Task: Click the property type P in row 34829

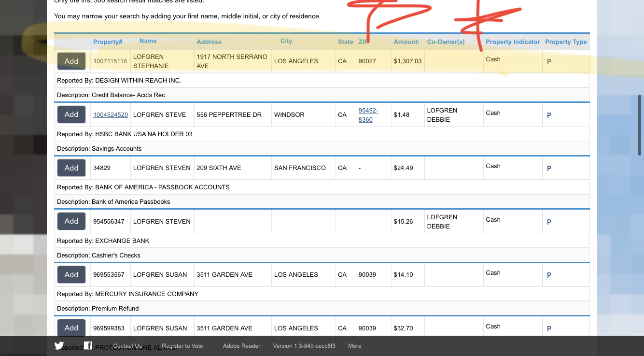Action: pos(549,169)
